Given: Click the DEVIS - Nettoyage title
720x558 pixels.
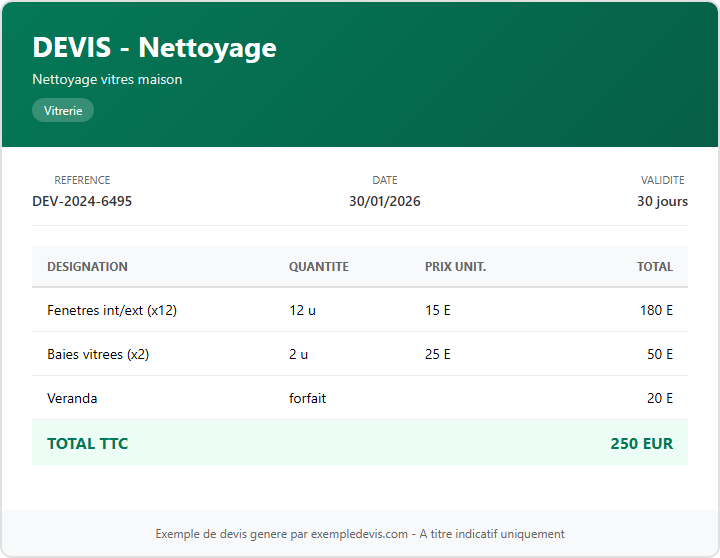Looking at the screenshot, I should pyautogui.click(x=154, y=47).
